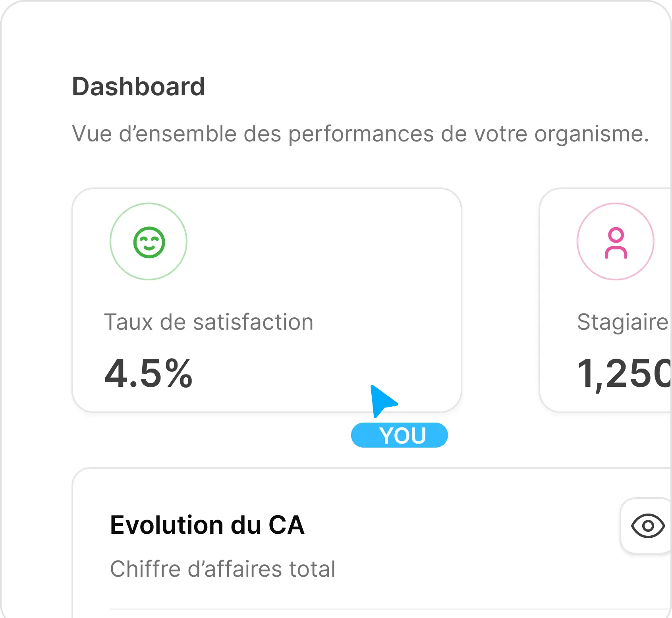Select the Chiffre d'affaires total subtitle

point(222,570)
